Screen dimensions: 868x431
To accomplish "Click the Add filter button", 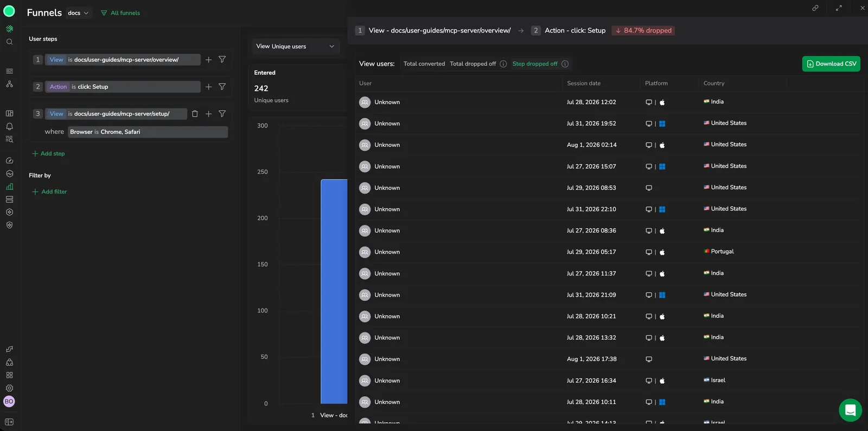I will (x=49, y=192).
